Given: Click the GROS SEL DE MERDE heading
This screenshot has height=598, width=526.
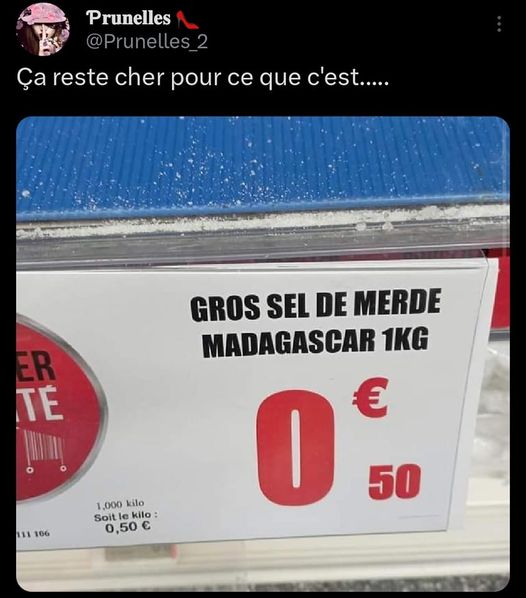Looking at the screenshot, I should (315, 304).
